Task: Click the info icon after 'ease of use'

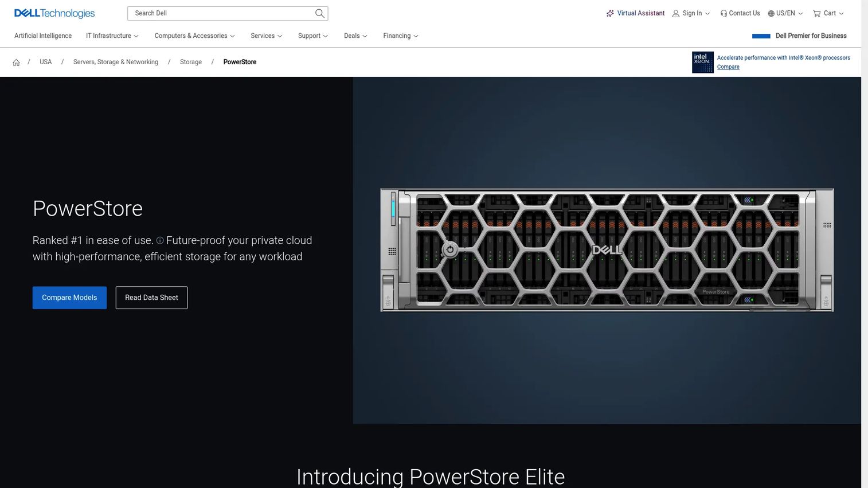Action: point(160,241)
